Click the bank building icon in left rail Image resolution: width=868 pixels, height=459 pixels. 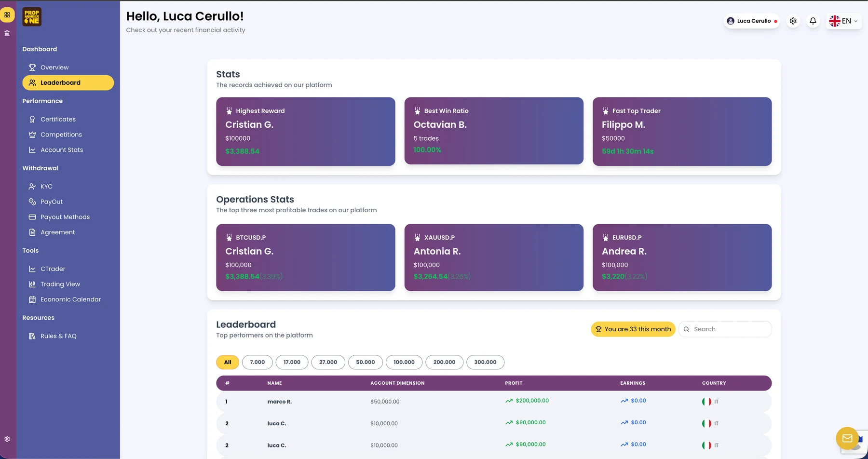7,33
